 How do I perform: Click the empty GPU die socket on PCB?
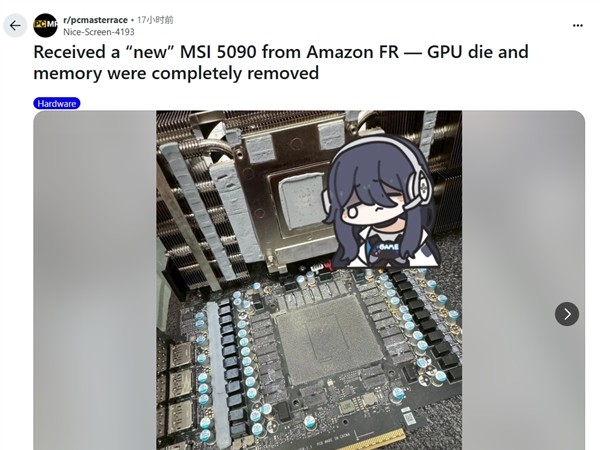(328, 341)
